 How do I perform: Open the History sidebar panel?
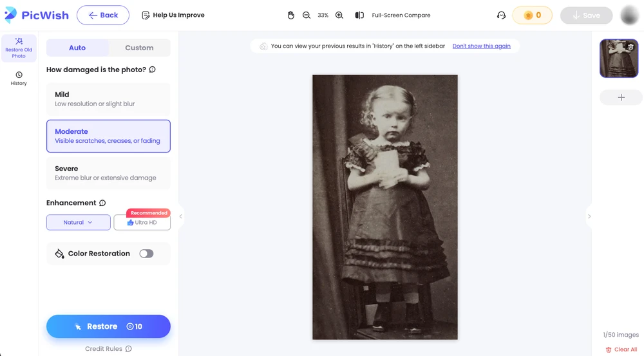19,79
